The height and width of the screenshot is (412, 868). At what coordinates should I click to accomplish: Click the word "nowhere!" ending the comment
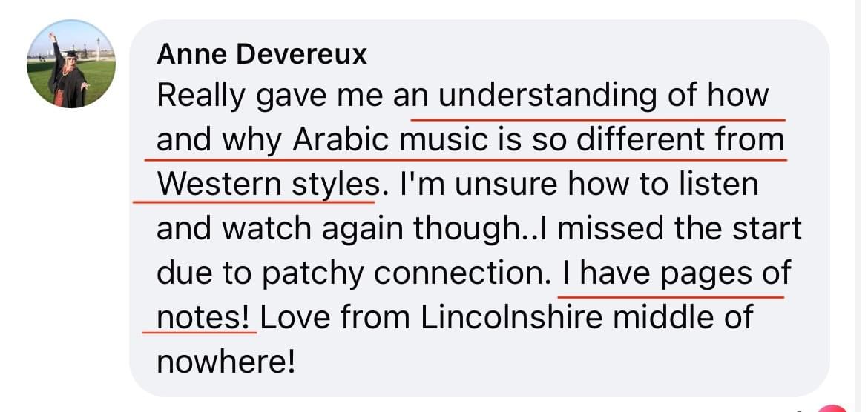226,362
